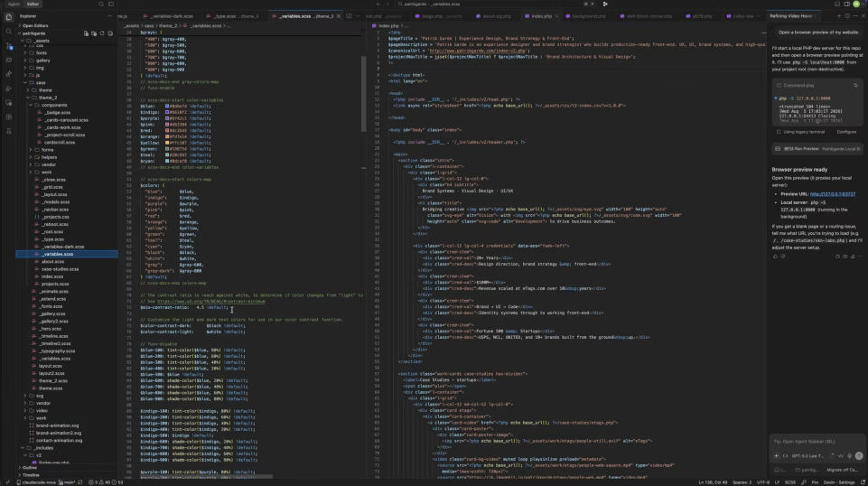Switch to Agent mode tab
868x486 pixels.
[14, 4]
